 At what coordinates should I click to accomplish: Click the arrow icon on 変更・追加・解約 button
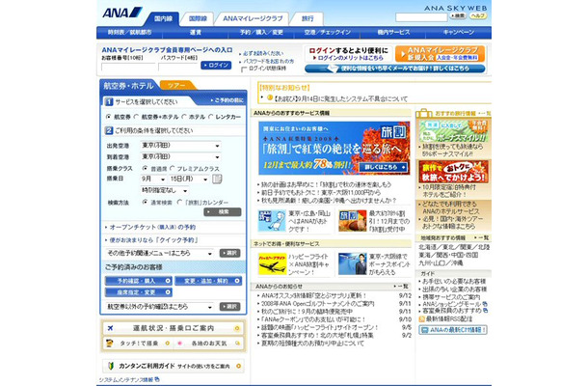tap(237, 281)
